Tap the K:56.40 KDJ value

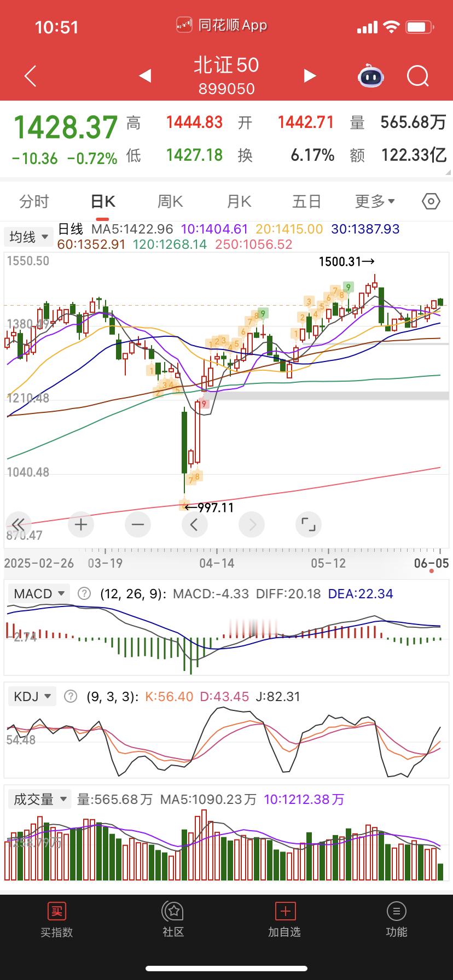pyautogui.click(x=169, y=696)
